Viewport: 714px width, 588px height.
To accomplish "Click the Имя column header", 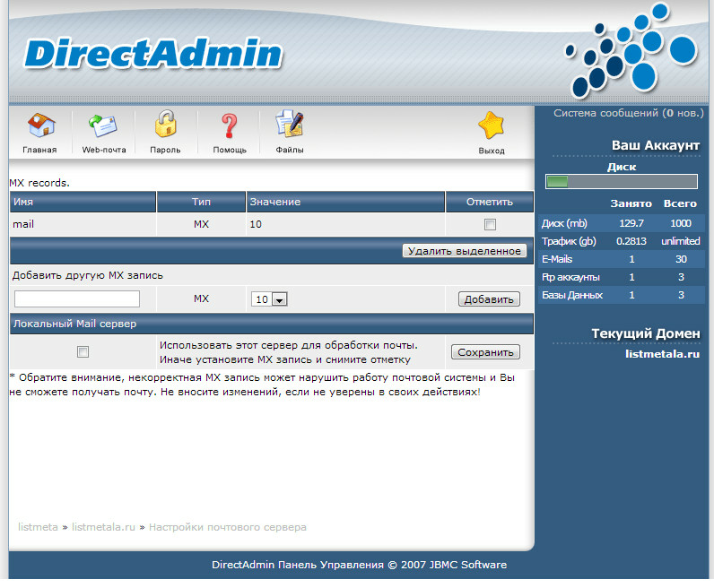I will (x=83, y=202).
